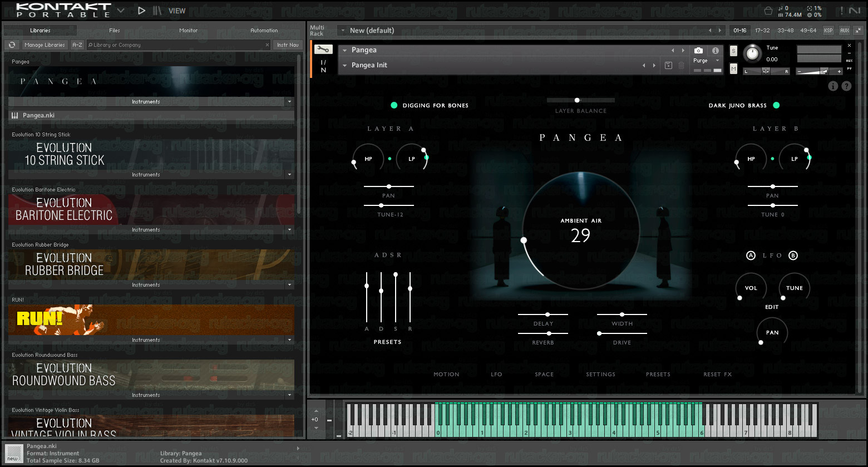Click the save snapshot disk icon
The height and width of the screenshot is (467, 868).
(x=668, y=65)
